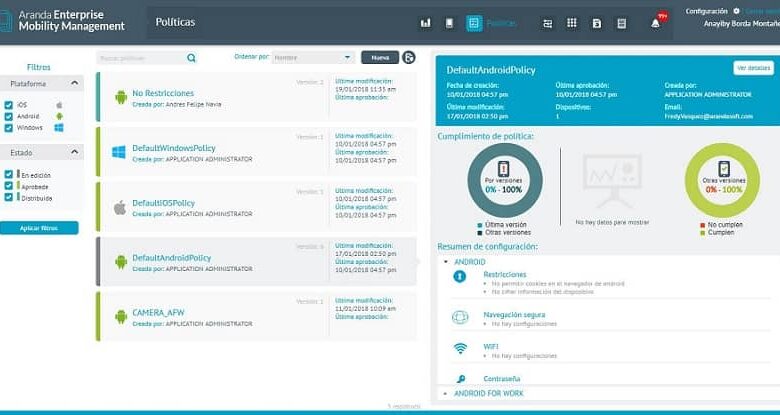
Task: Click Android icon of CAMERA_AFW row
Action: click(x=121, y=316)
